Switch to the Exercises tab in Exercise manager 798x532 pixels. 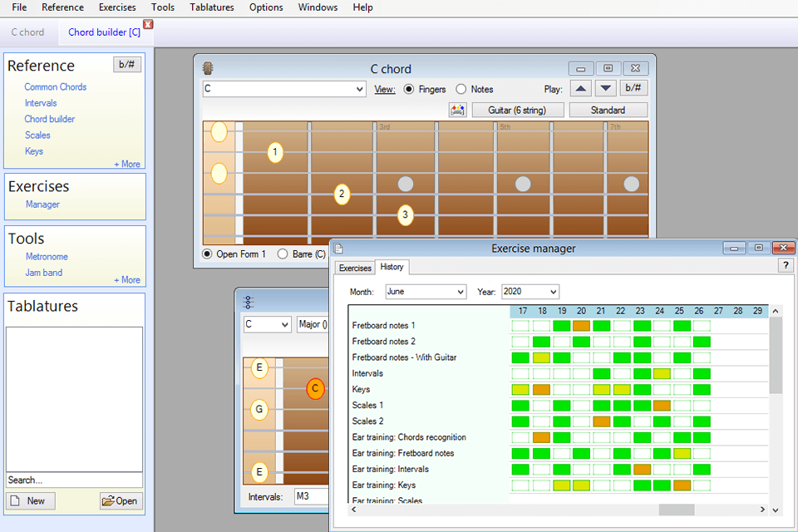point(355,268)
